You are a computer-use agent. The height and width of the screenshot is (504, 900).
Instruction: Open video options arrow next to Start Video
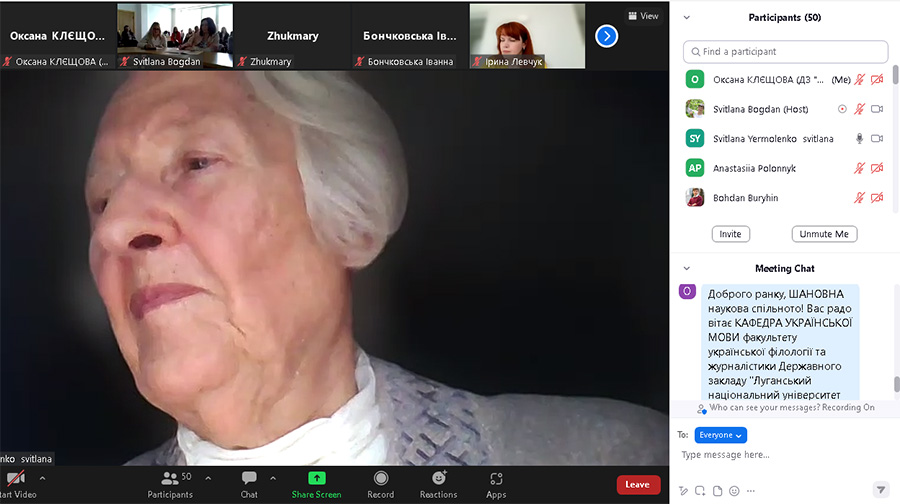[42, 478]
